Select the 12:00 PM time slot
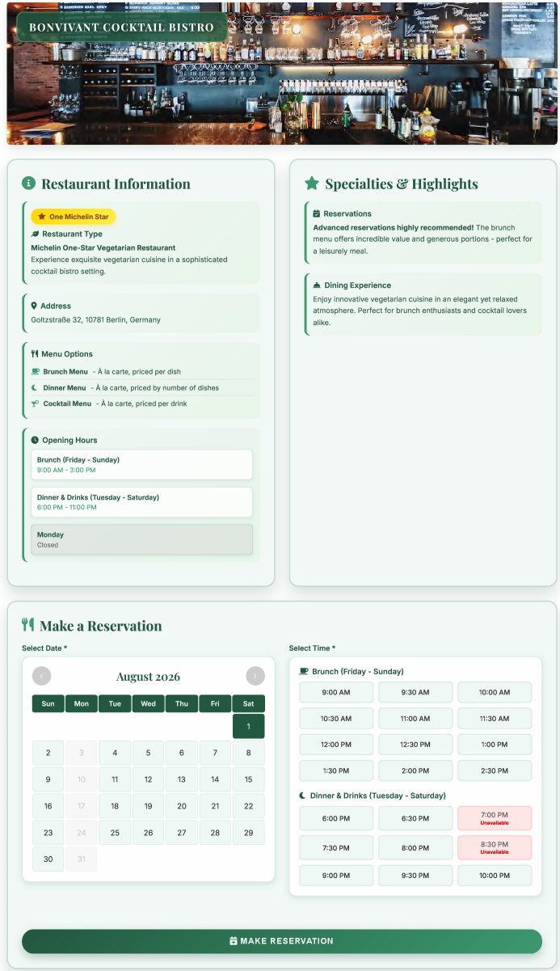 pos(336,745)
